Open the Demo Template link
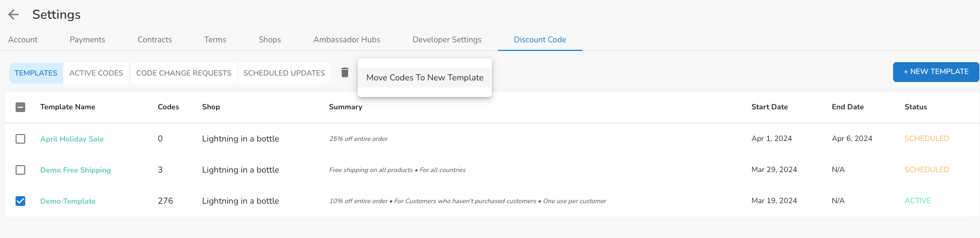Viewport: 980px width, 238px height. [68, 201]
